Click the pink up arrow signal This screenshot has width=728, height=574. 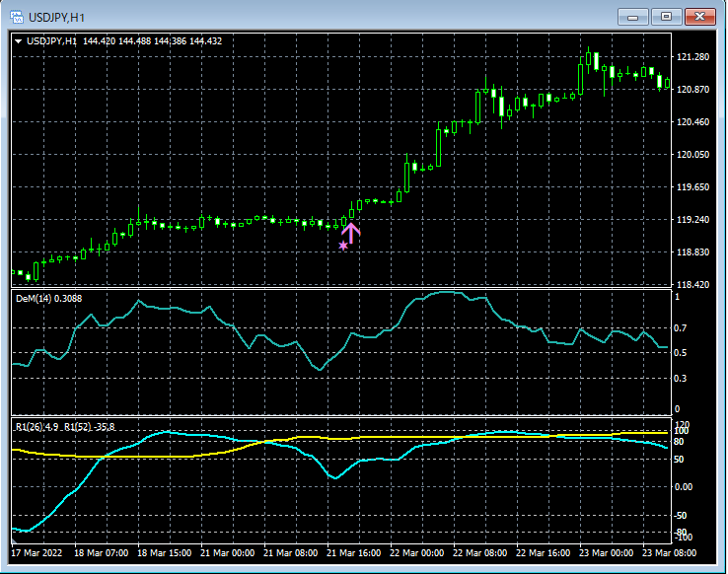click(351, 233)
